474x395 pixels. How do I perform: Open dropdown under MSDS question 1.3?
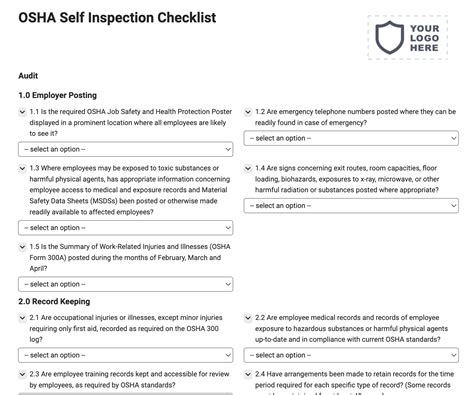coord(126,228)
